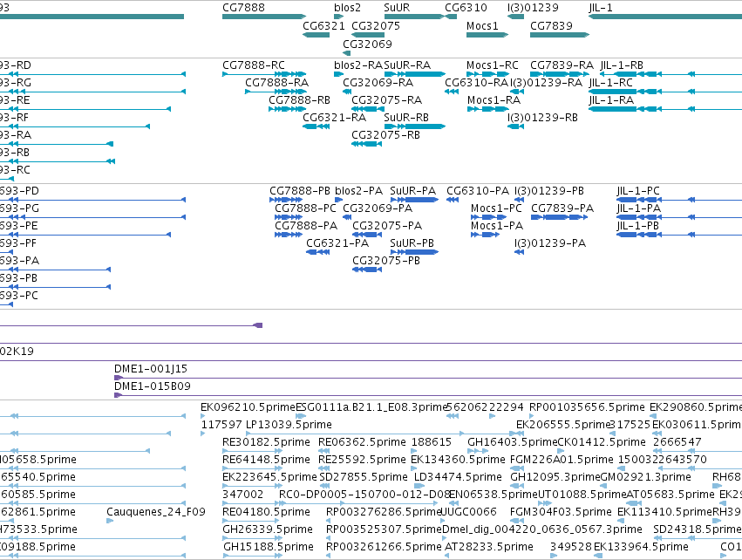The width and height of the screenshot is (742, 560).
Task: Select the CG7888 gene label
Action: [243, 8]
